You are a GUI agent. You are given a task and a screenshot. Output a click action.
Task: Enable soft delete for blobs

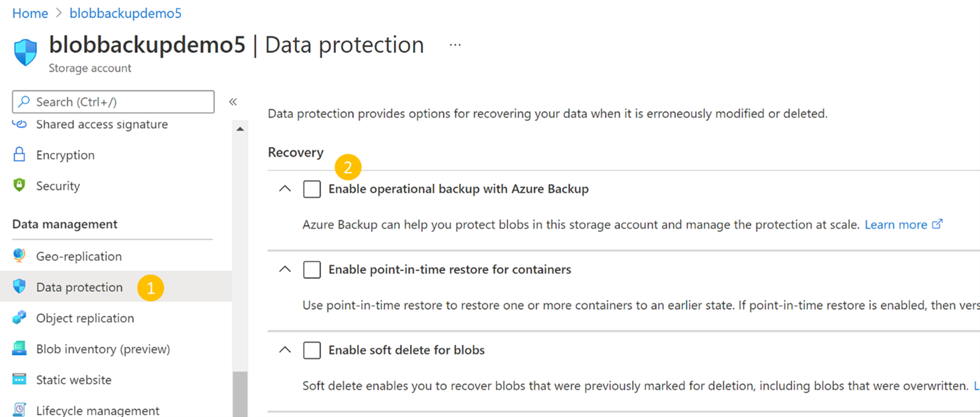pyautogui.click(x=311, y=350)
